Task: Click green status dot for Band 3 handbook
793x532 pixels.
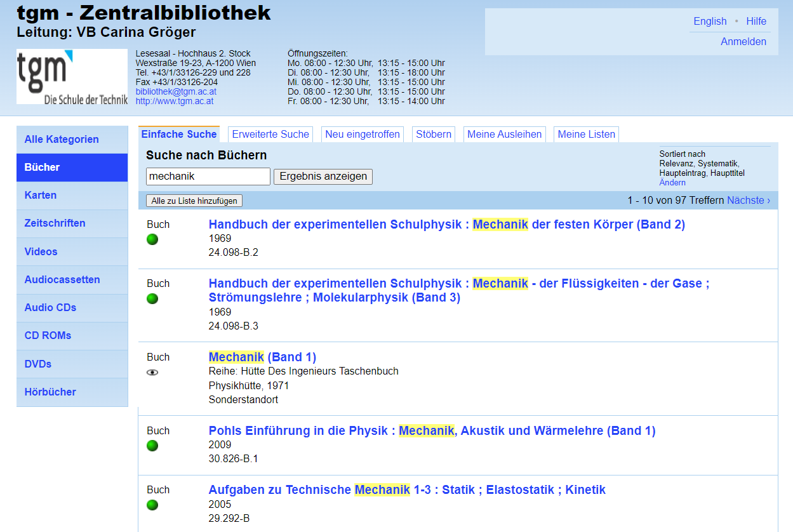Action: (x=152, y=298)
